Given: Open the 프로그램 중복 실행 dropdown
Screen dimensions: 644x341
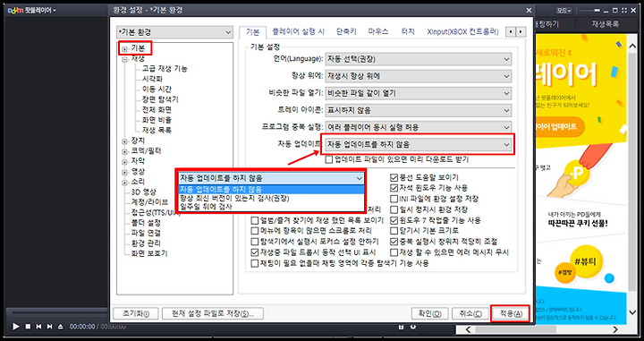Looking at the screenshot, I should 418,127.
